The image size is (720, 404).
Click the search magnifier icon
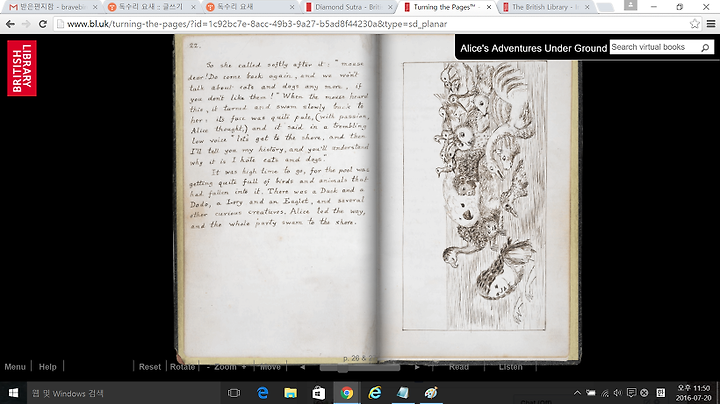point(705,47)
